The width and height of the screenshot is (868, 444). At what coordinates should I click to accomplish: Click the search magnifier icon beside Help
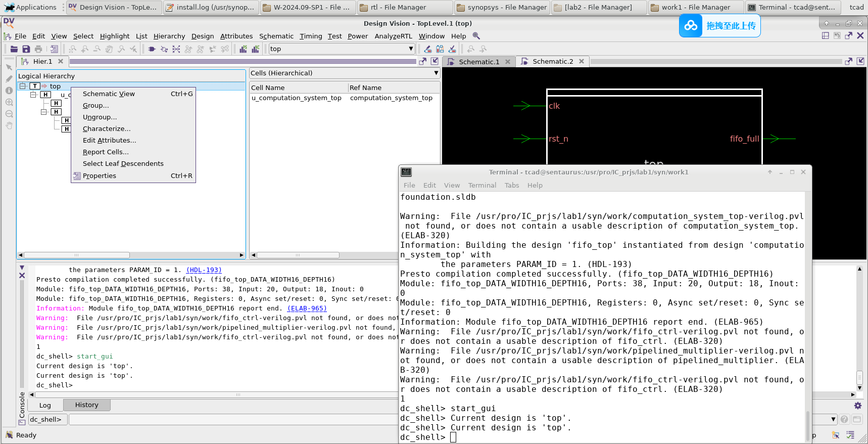476,36
